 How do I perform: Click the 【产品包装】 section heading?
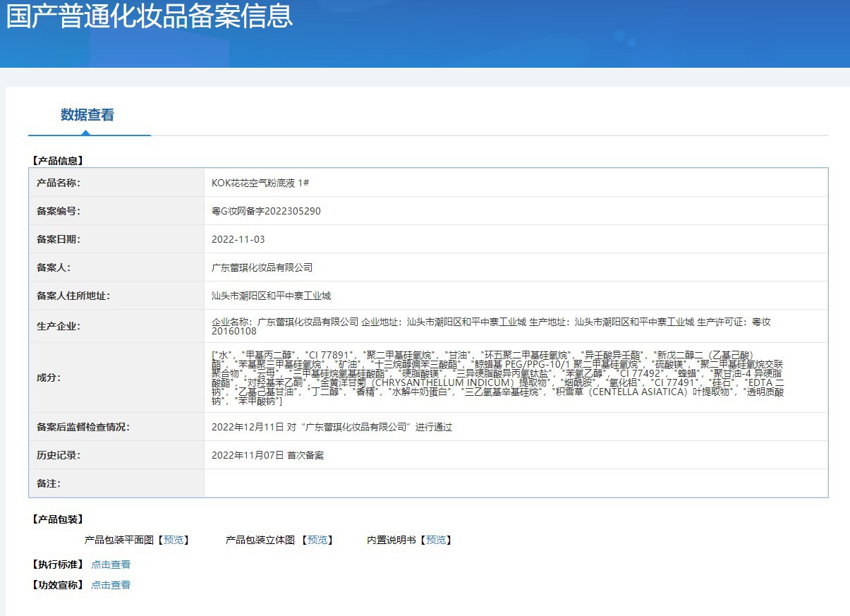[x=57, y=519]
